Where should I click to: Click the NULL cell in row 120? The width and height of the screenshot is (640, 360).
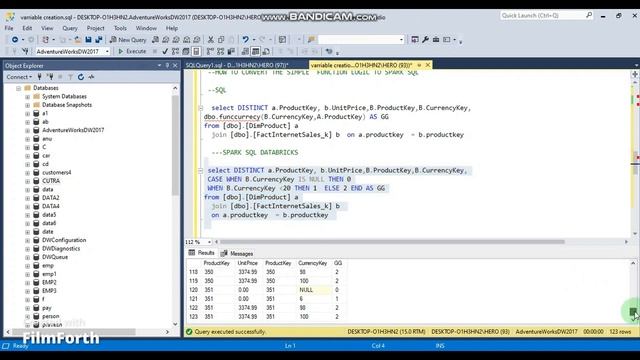(x=313, y=290)
